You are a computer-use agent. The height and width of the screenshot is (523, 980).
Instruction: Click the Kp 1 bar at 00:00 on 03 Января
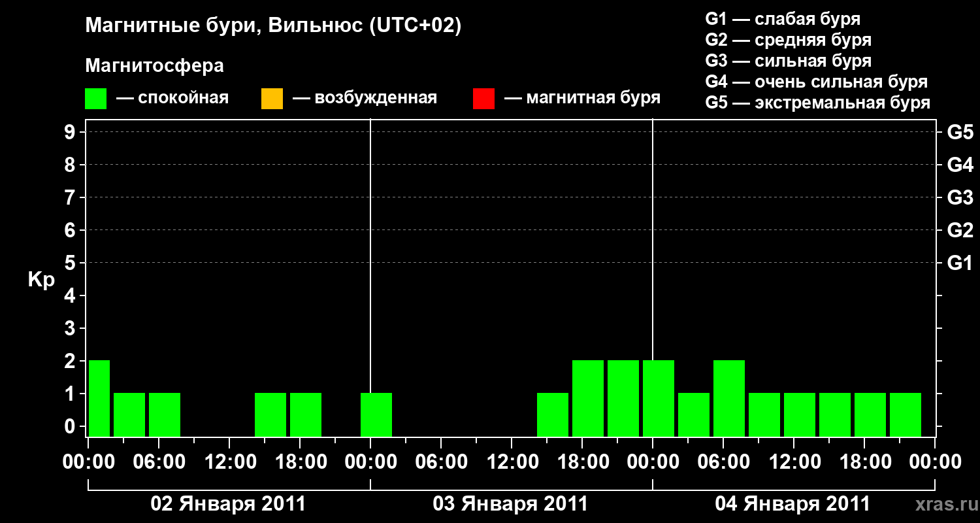[x=376, y=415]
